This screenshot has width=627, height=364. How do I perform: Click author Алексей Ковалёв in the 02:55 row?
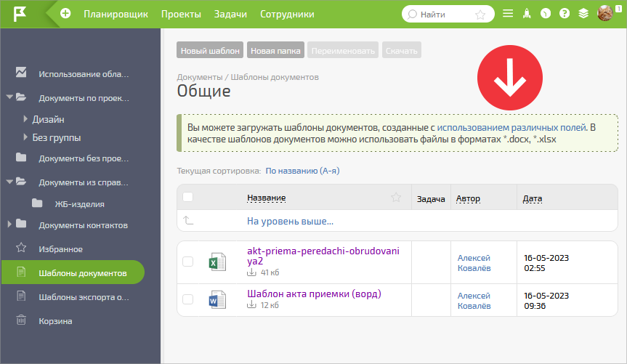[474, 263]
